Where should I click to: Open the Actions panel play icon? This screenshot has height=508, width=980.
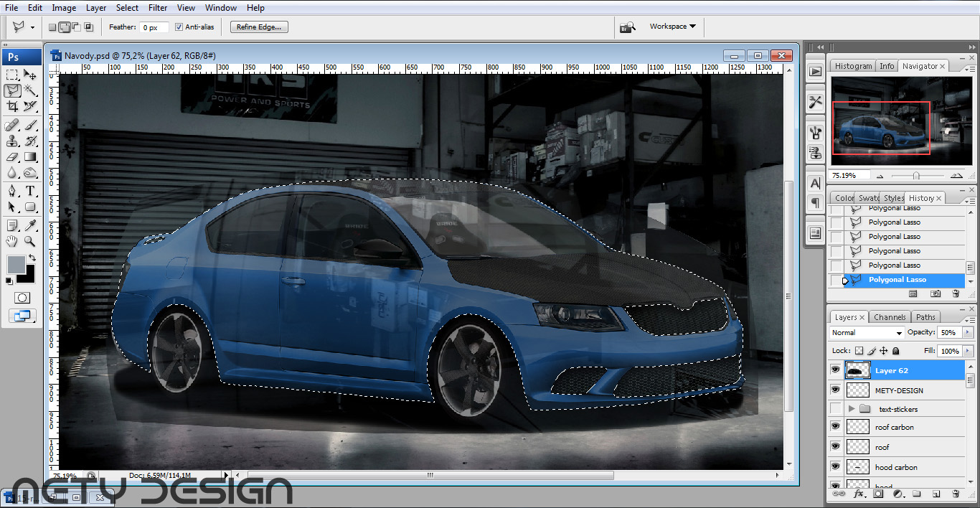point(815,71)
